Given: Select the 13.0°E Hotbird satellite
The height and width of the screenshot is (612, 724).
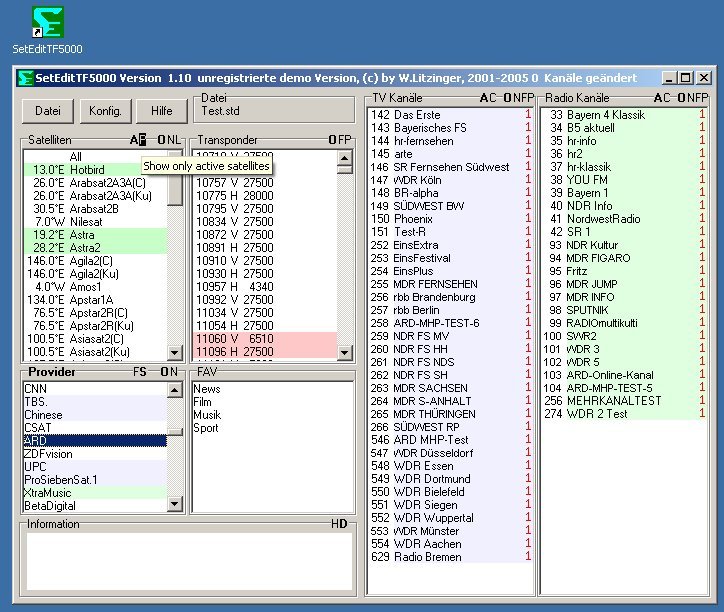Looking at the screenshot, I should click(95, 170).
